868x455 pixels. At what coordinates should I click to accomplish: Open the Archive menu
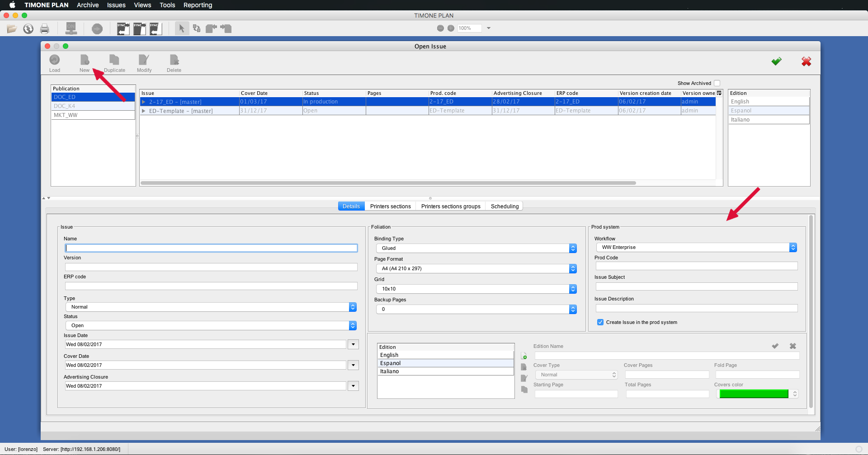click(88, 5)
